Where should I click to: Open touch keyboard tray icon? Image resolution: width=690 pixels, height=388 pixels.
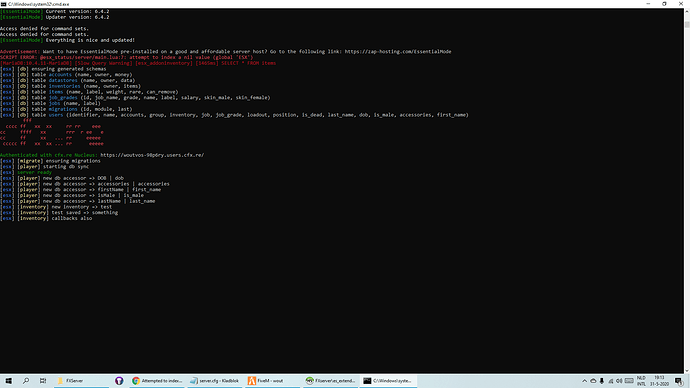click(x=629, y=381)
